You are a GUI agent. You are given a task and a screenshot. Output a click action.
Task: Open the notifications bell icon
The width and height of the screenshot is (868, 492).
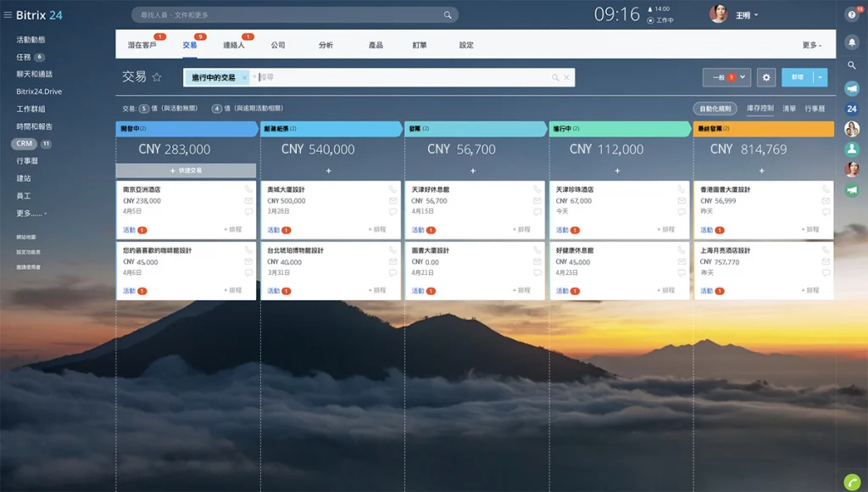click(x=851, y=43)
